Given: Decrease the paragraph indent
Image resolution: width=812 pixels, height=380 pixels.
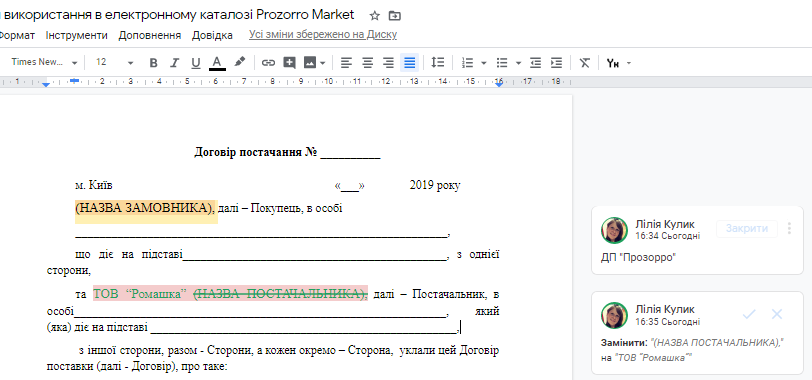Looking at the screenshot, I should [535, 63].
